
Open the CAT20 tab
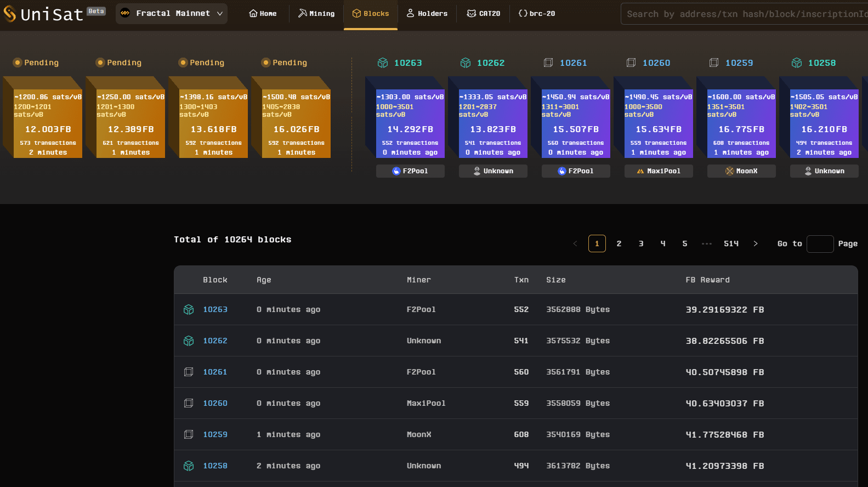click(483, 14)
